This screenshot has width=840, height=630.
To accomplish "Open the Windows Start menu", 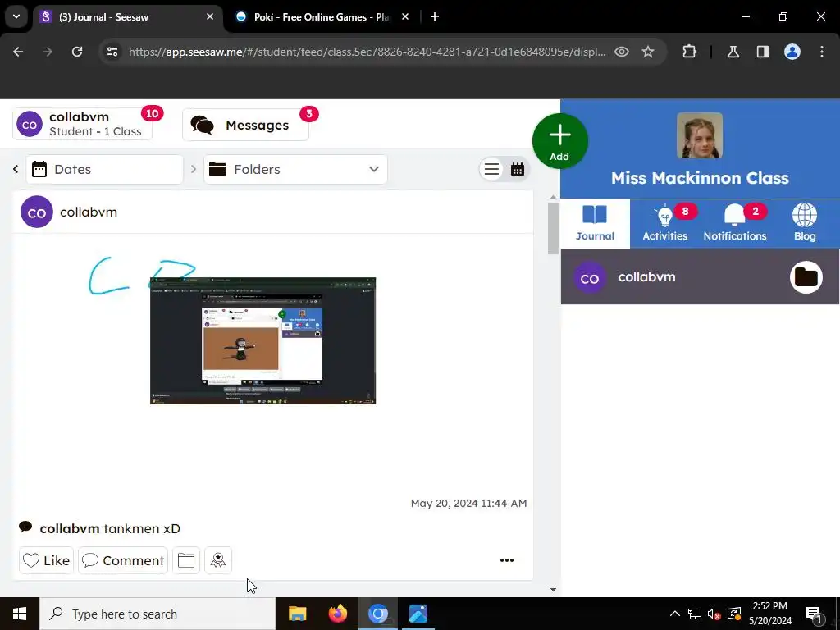I will click(20, 614).
